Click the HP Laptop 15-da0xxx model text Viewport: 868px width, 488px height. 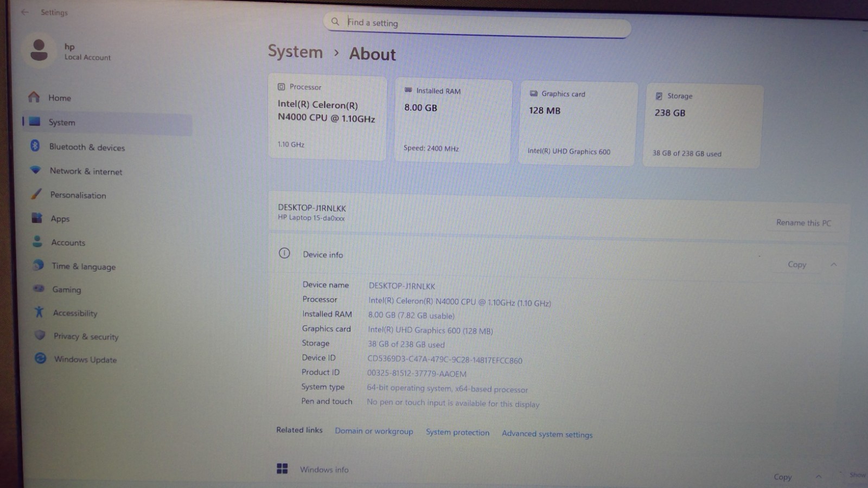coord(311,217)
